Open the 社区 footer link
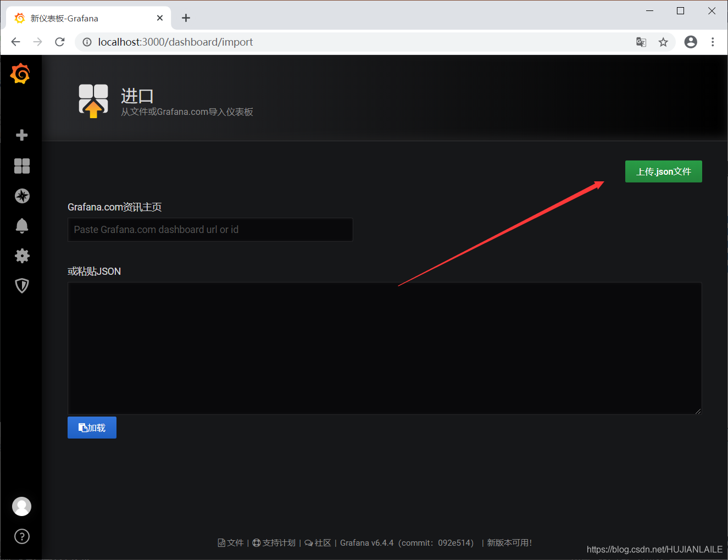 318,543
